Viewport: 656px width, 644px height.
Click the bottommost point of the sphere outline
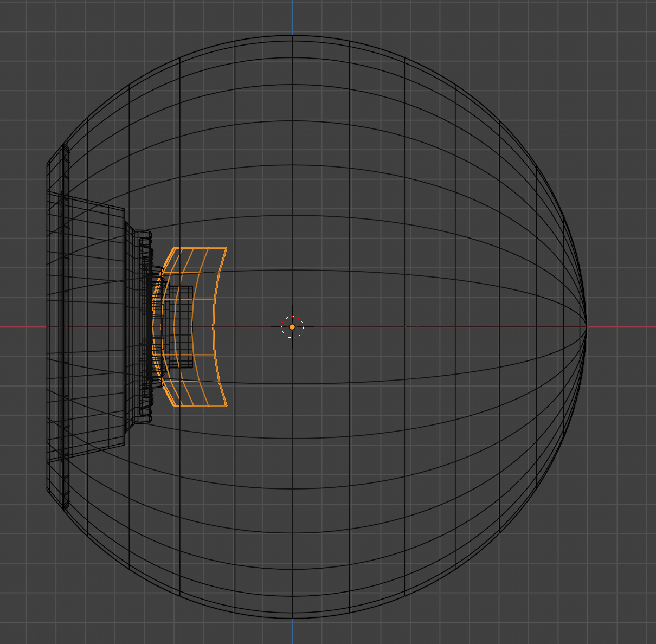click(292, 618)
